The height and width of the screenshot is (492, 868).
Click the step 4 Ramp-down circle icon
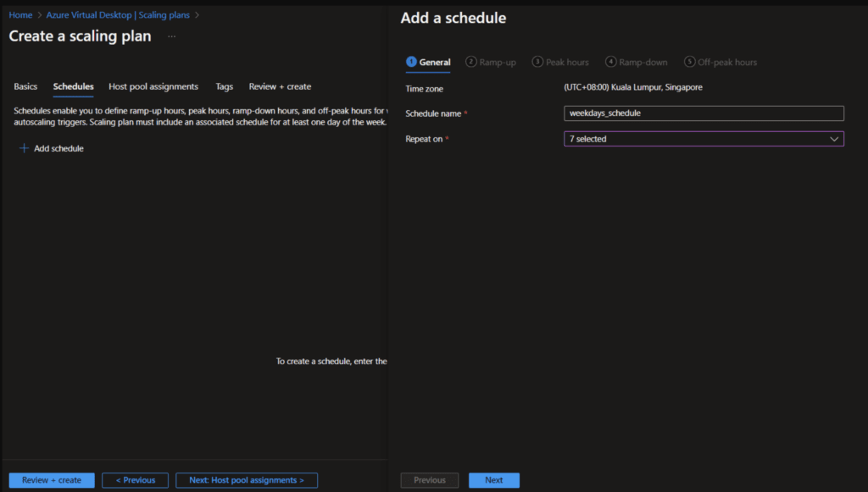(x=610, y=62)
